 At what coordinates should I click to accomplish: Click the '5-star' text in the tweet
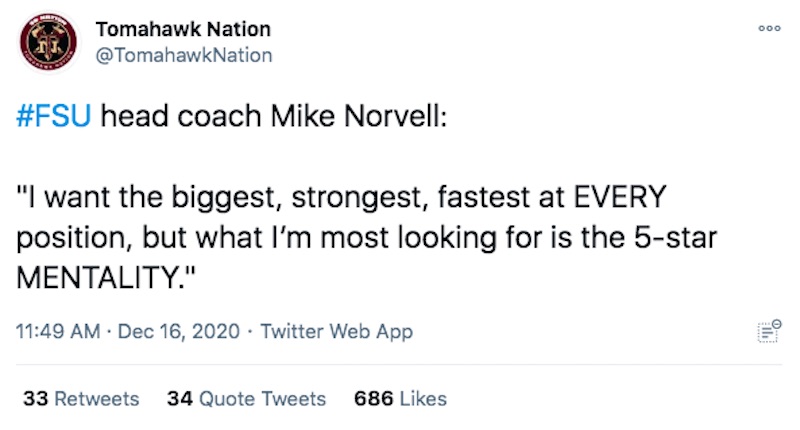pyautogui.click(x=676, y=238)
